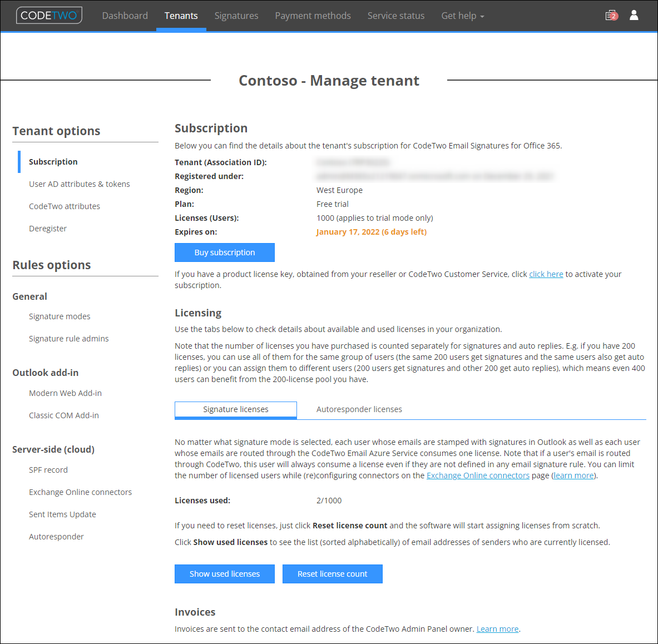The width and height of the screenshot is (658, 644).
Task: Open the Deregister option
Action: coord(48,229)
